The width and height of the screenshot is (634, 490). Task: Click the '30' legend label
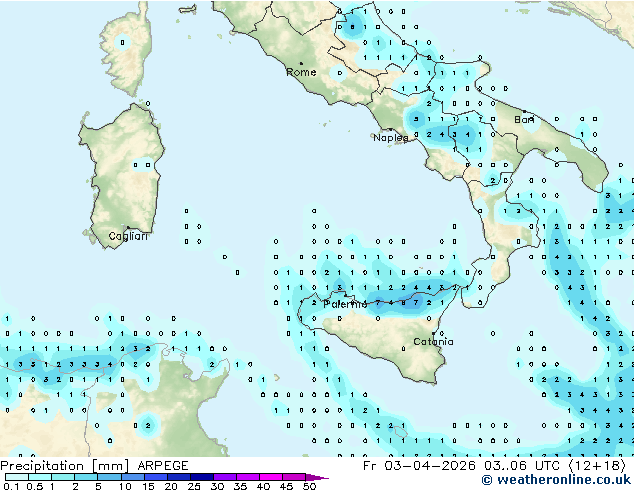pos(217,486)
